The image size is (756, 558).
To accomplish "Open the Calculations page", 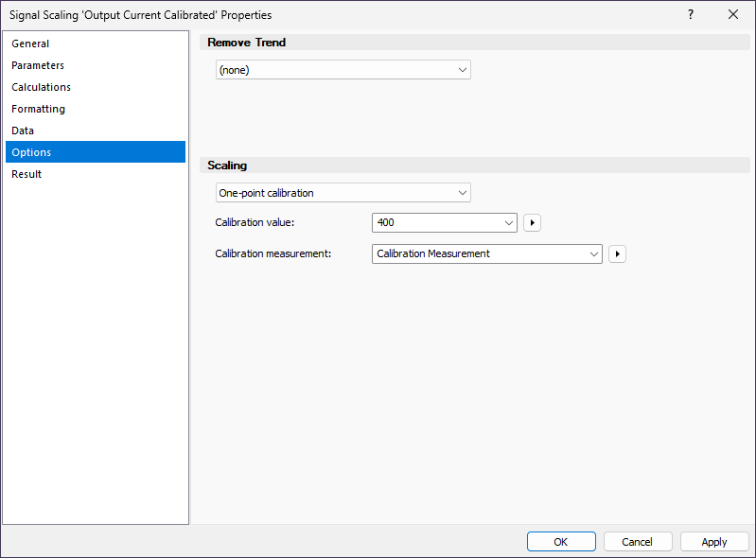I will pyautogui.click(x=41, y=87).
